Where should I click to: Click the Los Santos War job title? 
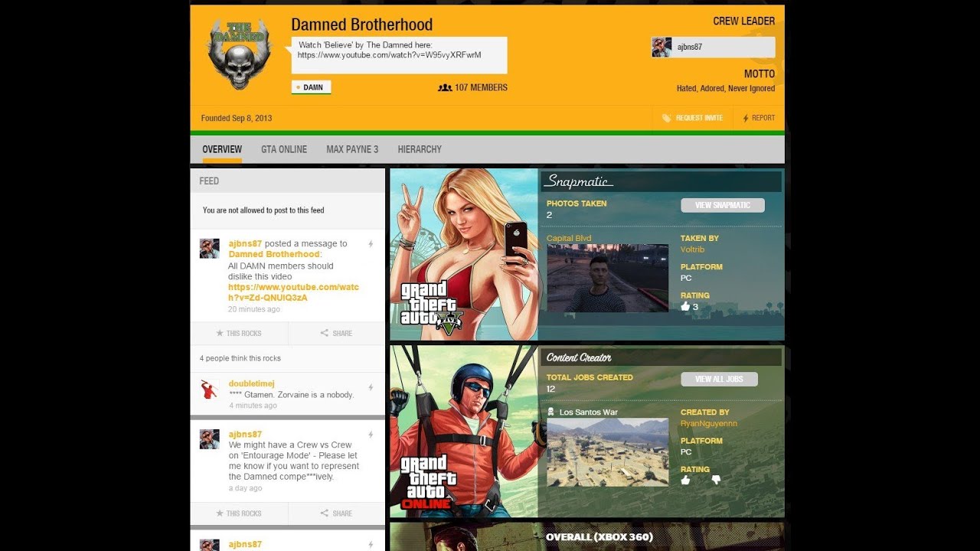pyautogui.click(x=588, y=412)
